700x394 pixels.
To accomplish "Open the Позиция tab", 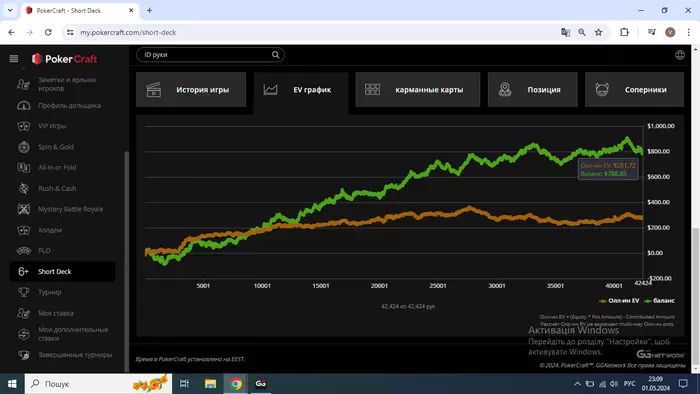I will click(x=533, y=90).
